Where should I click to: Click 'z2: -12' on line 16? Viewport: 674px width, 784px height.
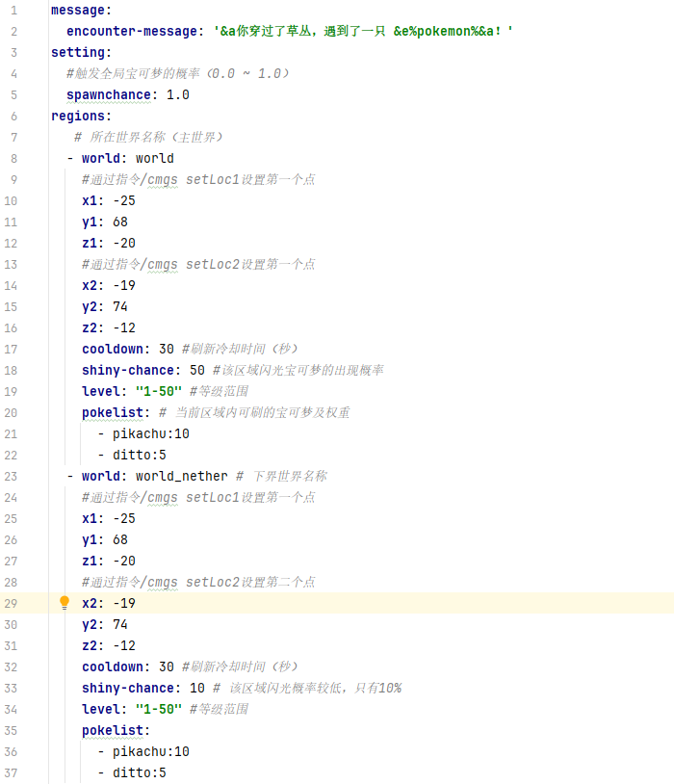coord(109,327)
